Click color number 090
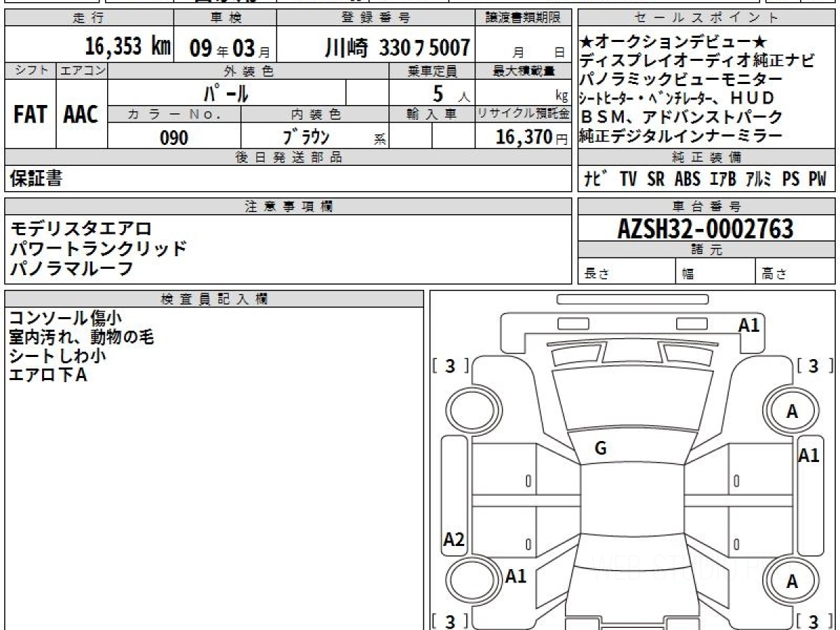This screenshot has height=630, width=840. pos(174,137)
